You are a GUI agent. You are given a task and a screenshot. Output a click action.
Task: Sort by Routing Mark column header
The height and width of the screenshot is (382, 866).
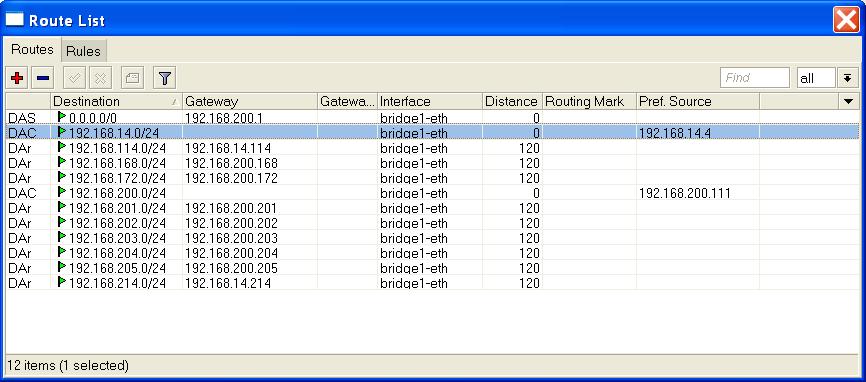[589, 102]
